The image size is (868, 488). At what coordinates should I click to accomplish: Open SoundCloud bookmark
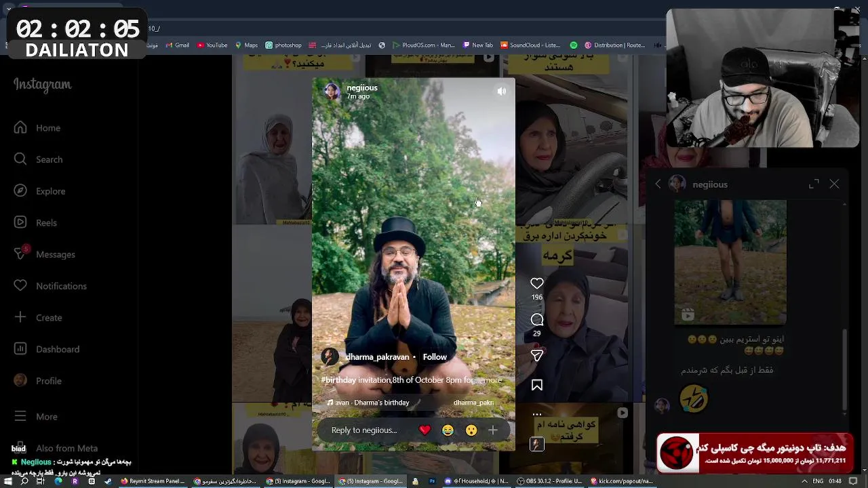530,45
